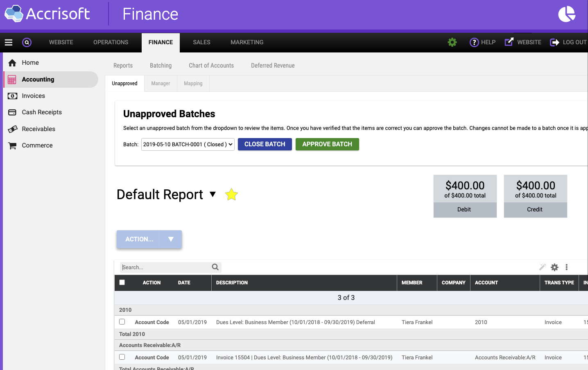This screenshot has height=370, width=588.
Task: Click the magic wand icon above table
Action: click(x=543, y=267)
